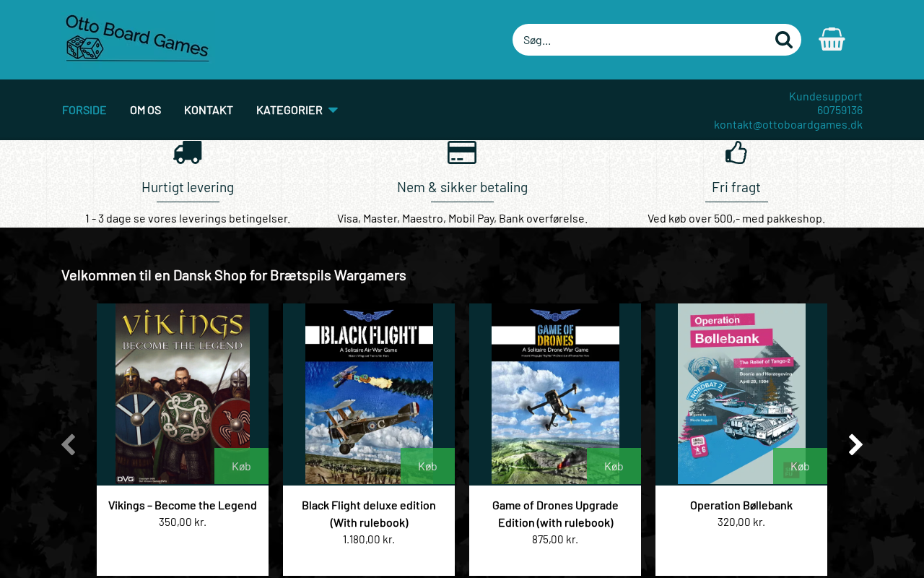This screenshot has width=924, height=578.
Task: Open the Operation Bøllebank title link
Action: (x=741, y=505)
